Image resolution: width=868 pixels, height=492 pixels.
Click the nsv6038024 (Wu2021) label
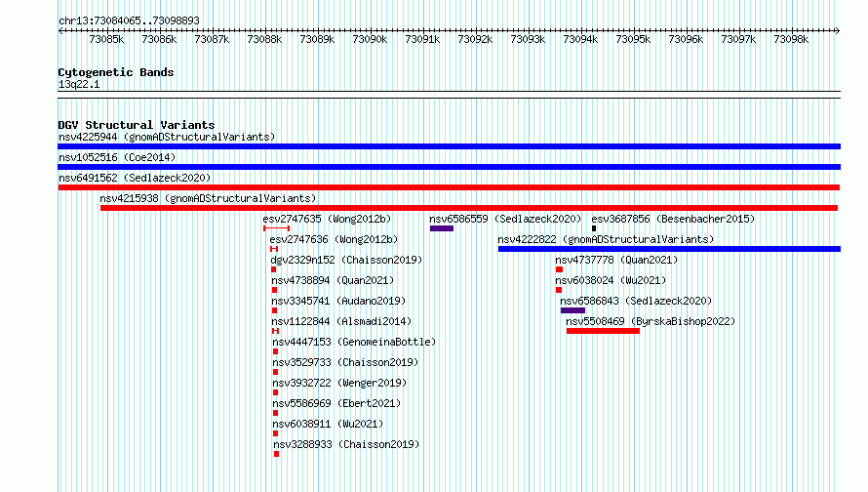click(611, 280)
